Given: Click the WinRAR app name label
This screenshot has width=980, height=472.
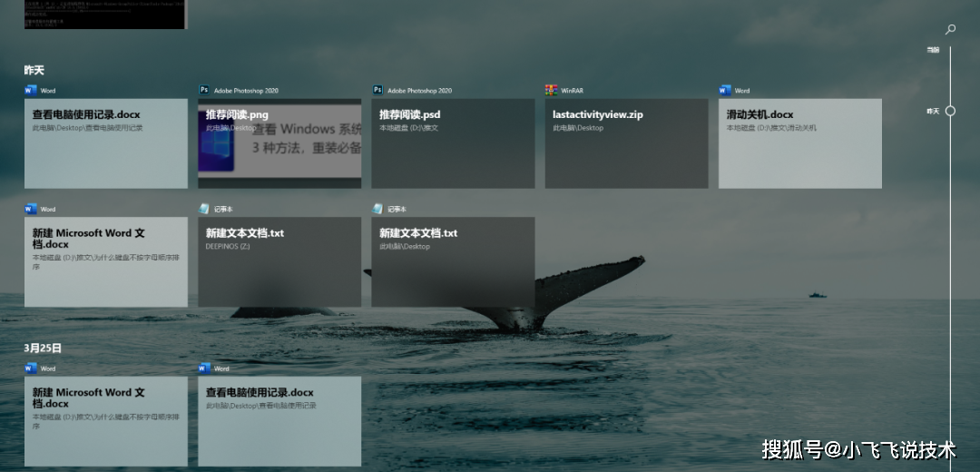Looking at the screenshot, I should pyautogui.click(x=572, y=91).
